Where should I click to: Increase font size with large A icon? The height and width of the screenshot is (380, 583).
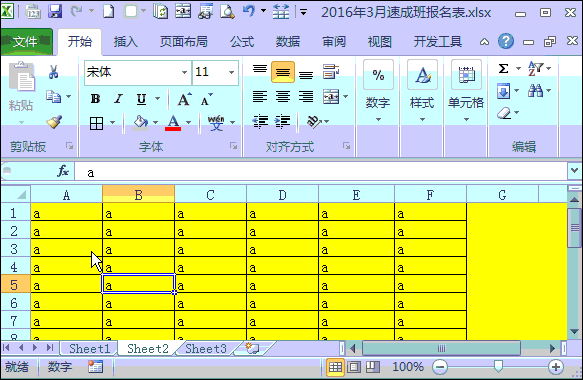[184, 99]
